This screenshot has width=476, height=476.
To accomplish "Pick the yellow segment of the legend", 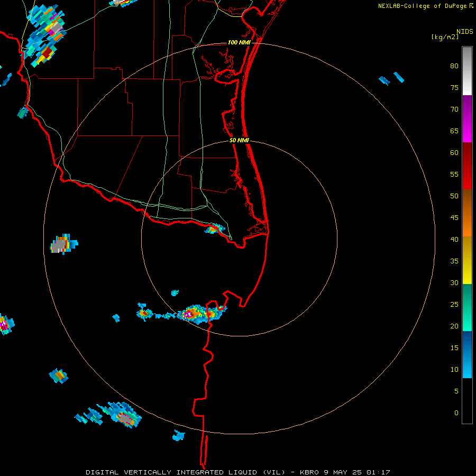I will pyautogui.click(x=467, y=260).
